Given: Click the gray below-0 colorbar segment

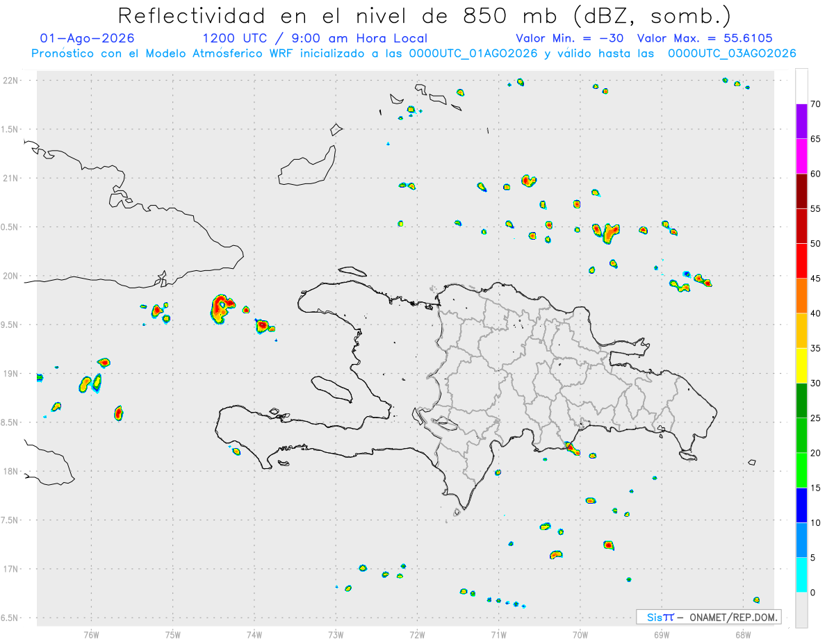Looking at the screenshot, I should click(801, 610).
